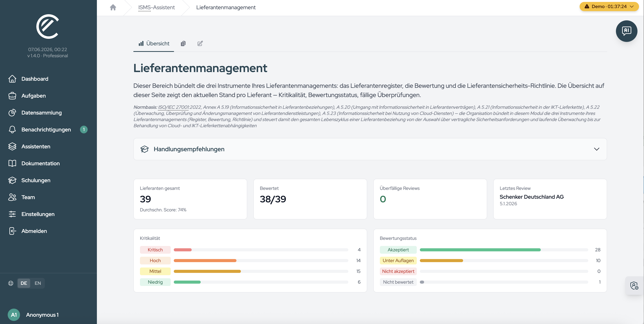
Task: Go to Aufgaben in the sidebar
Action: pos(33,96)
